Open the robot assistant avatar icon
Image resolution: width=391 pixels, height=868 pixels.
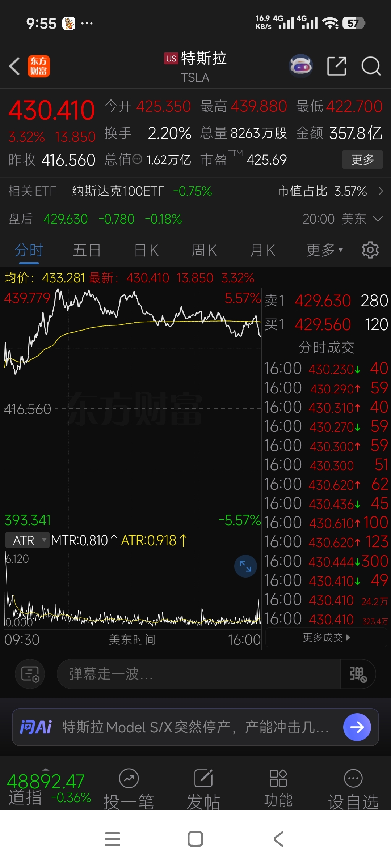[x=301, y=66]
